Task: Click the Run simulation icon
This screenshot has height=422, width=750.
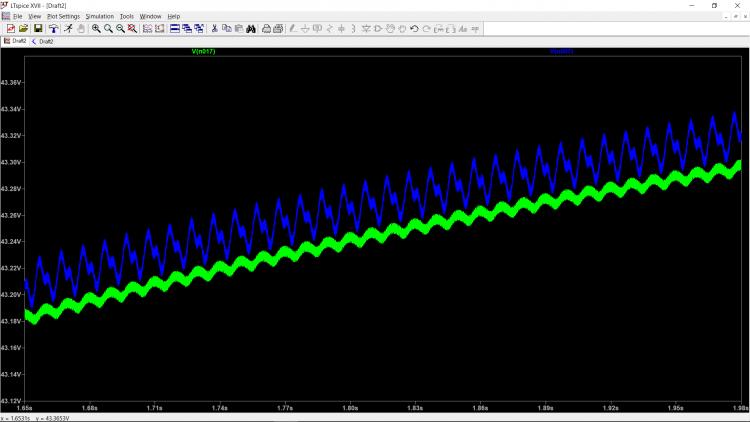Action: click(x=68, y=28)
